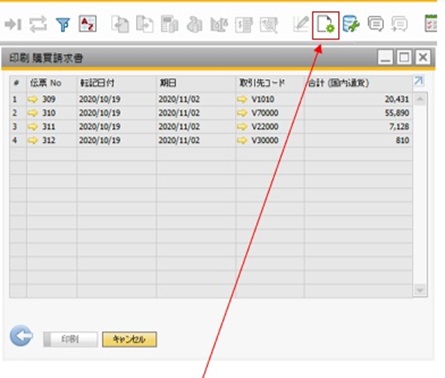This screenshot has width=445, height=378.
Task: Click the last-record arrow toolbar icon
Action: pos(13,24)
